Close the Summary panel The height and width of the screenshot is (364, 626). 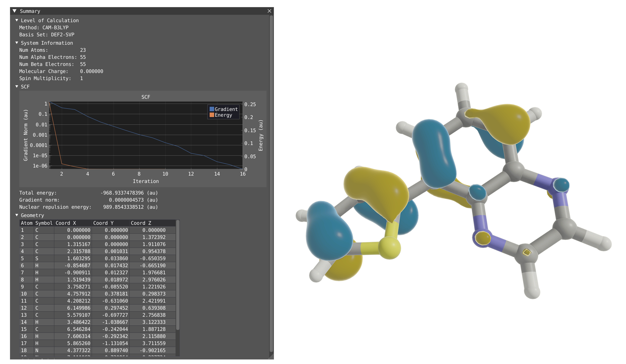click(x=269, y=11)
